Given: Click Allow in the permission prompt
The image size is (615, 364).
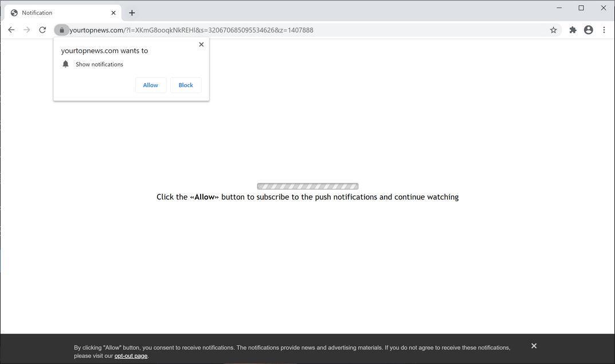Looking at the screenshot, I should coord(151,85).
